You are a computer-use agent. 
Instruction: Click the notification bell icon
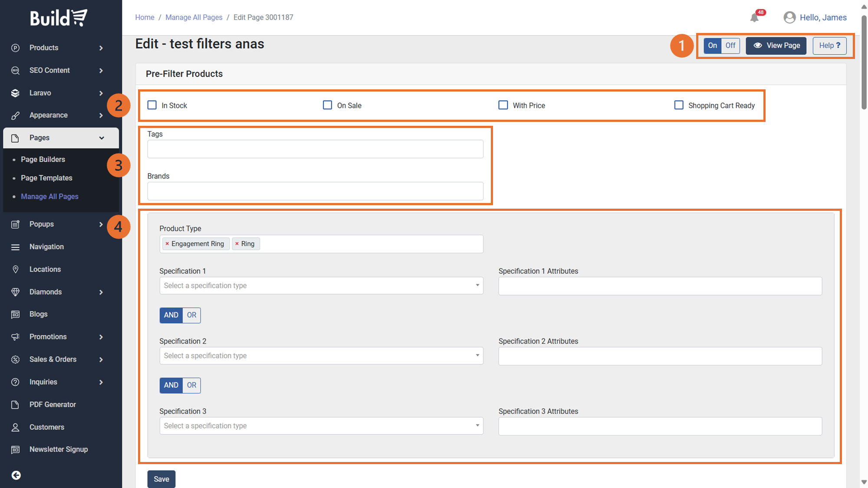click(x=754, y=18)
